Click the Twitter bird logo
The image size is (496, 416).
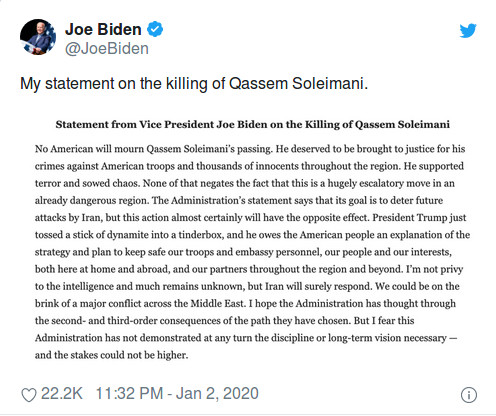pos(468,31)
